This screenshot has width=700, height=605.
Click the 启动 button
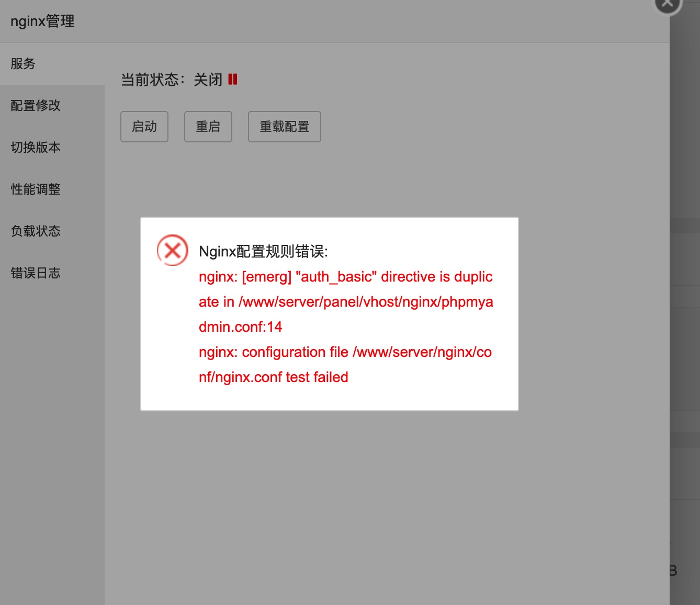pos(144,127)
